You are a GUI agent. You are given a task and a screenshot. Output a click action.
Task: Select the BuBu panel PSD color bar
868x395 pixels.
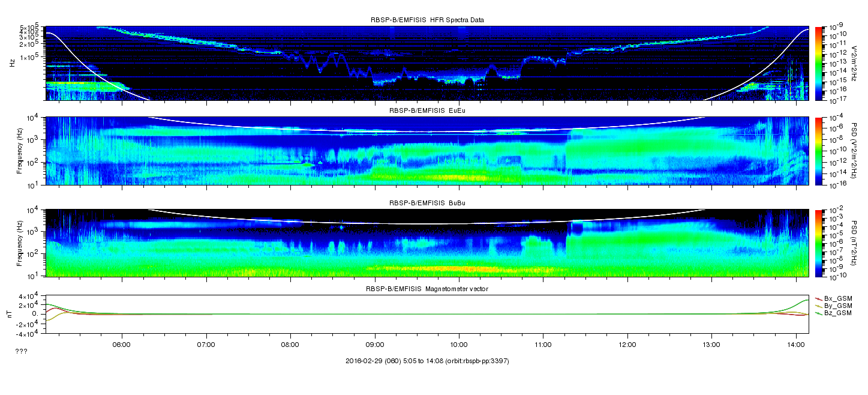(x=818, y=243)
